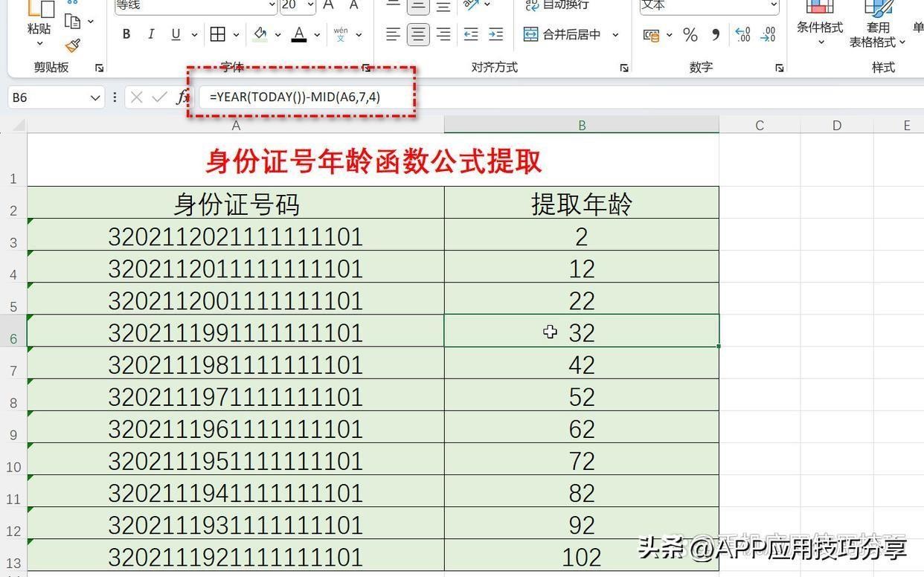This screenshot has height=577, width=924.
Task: Apply the font color red underline A
Action: click(x=299, y=34)
